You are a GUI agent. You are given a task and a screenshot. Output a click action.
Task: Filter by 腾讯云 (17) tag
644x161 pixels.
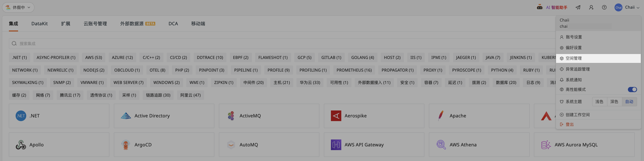[x=70, y=95]
